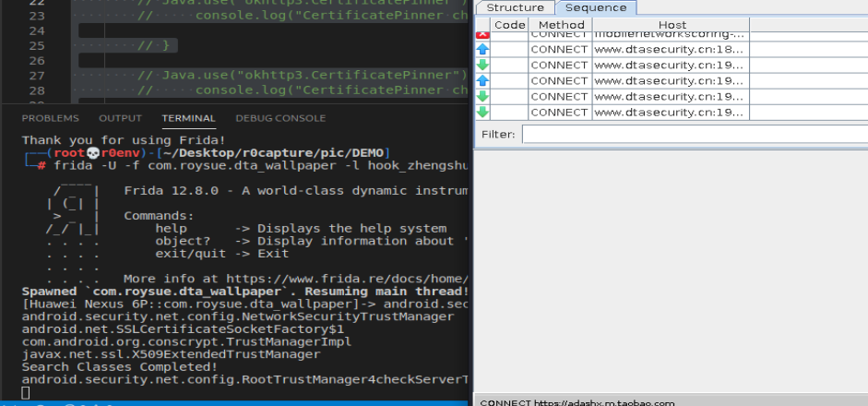Sort by the Code column header
The width and height of the screenshot is (868, 406).
(x=509, y=25)
